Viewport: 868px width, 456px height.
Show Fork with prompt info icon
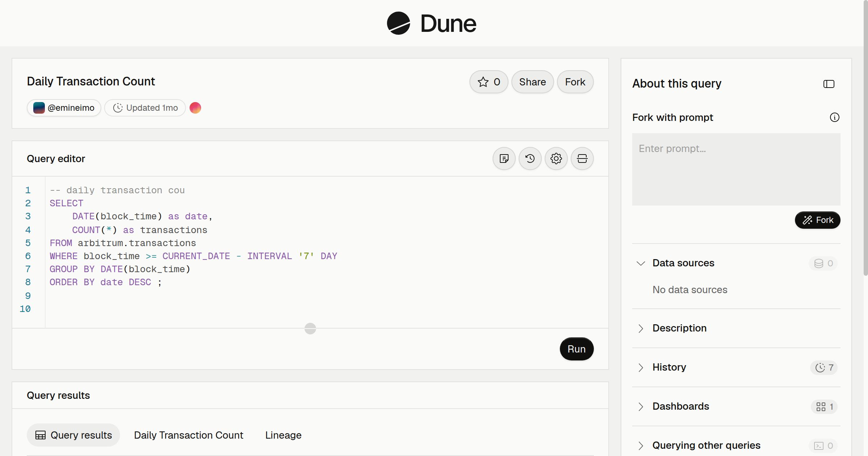[834, 117]
